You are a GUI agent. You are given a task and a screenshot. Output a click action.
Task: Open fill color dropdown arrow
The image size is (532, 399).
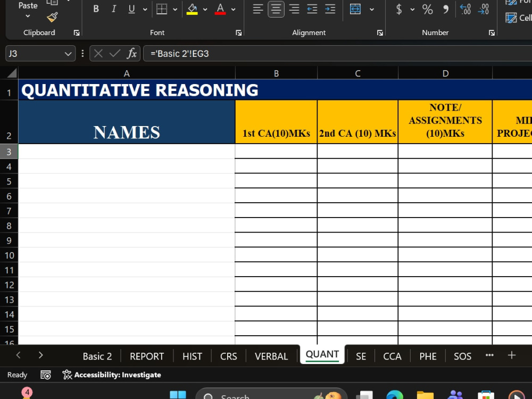[205, 10]
